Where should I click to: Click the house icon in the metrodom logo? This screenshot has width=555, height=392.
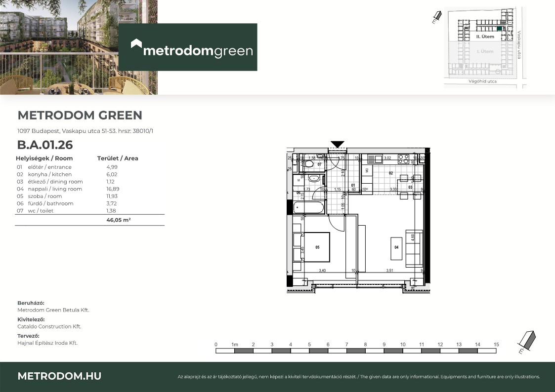[x=136, y=44]
